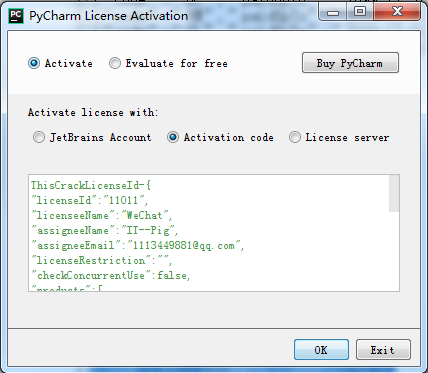Click the ThisCrackLicenseId first line
428x373 pixels.
coord(91,185)
